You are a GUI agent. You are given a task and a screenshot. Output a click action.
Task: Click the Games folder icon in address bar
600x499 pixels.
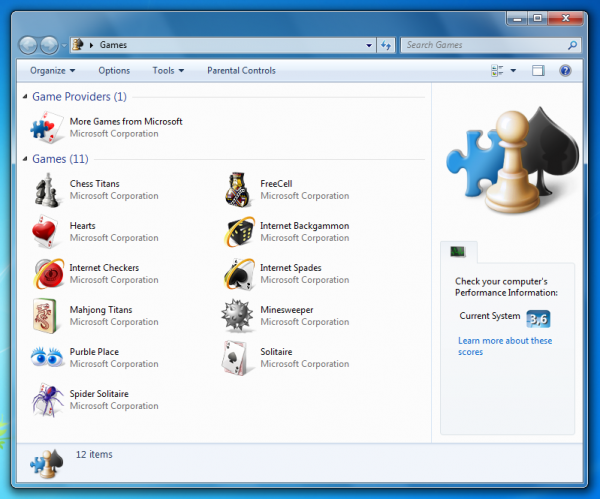pos(78,44)
